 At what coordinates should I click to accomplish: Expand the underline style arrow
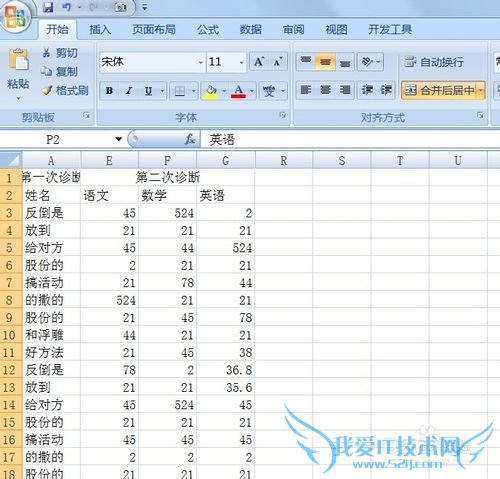click(x=162, y=91)
